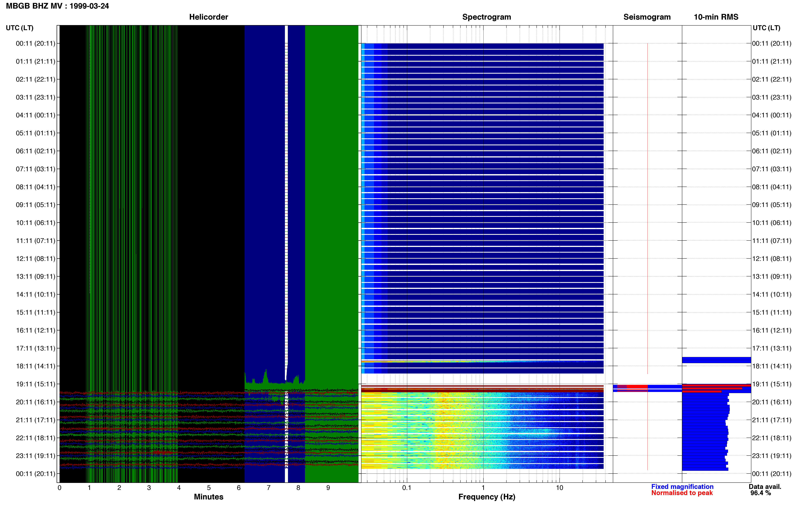Click the 08:11 (04:11) label on the Helicorder axis
The width and height of the screenshot is (812, 508).
point(36,187)
